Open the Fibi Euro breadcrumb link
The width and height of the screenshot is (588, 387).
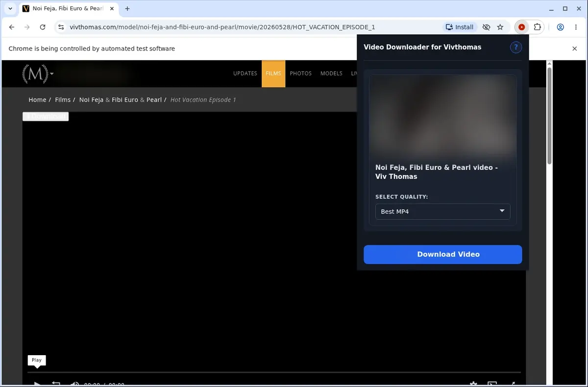click(125, 99)
